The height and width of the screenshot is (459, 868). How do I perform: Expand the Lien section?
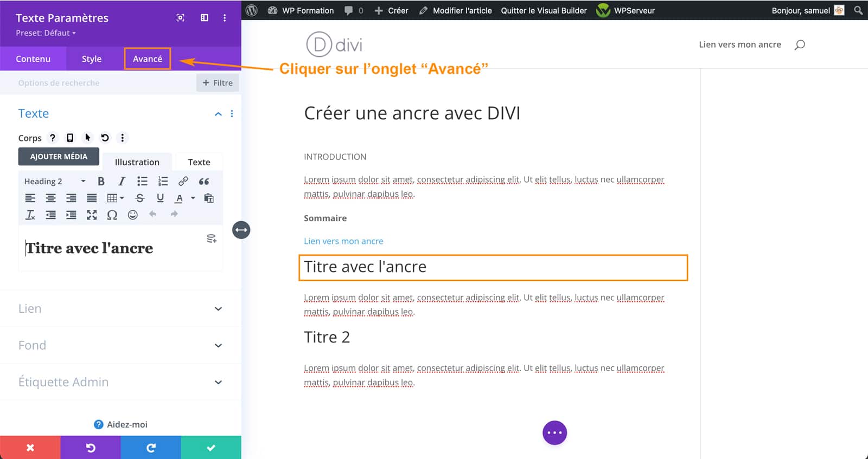click(120, 309)
